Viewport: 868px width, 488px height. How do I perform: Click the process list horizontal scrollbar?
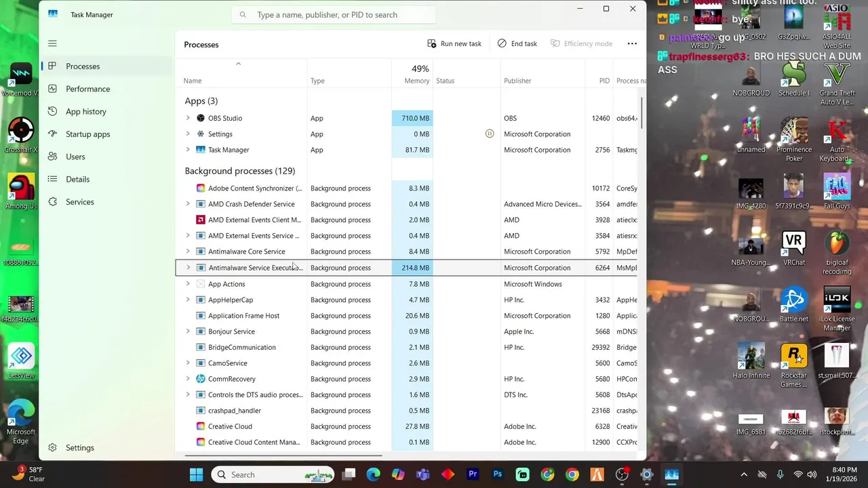[x=283, y=455]
